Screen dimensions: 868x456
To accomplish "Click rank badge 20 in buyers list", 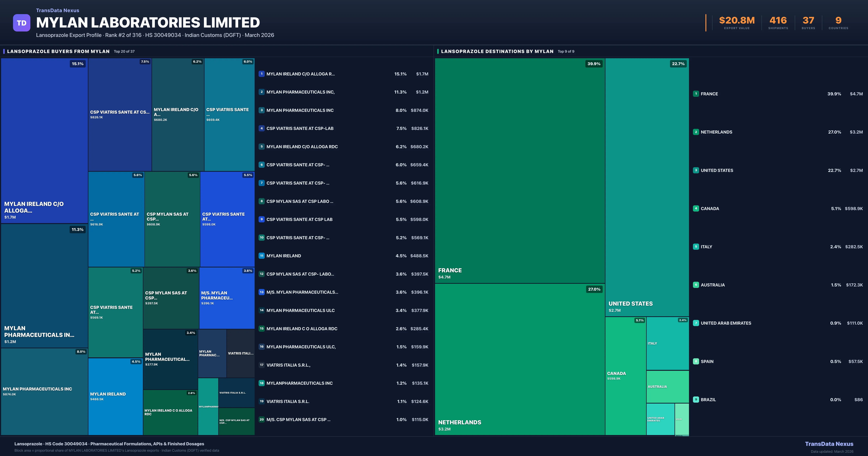I will pos(261,420).
